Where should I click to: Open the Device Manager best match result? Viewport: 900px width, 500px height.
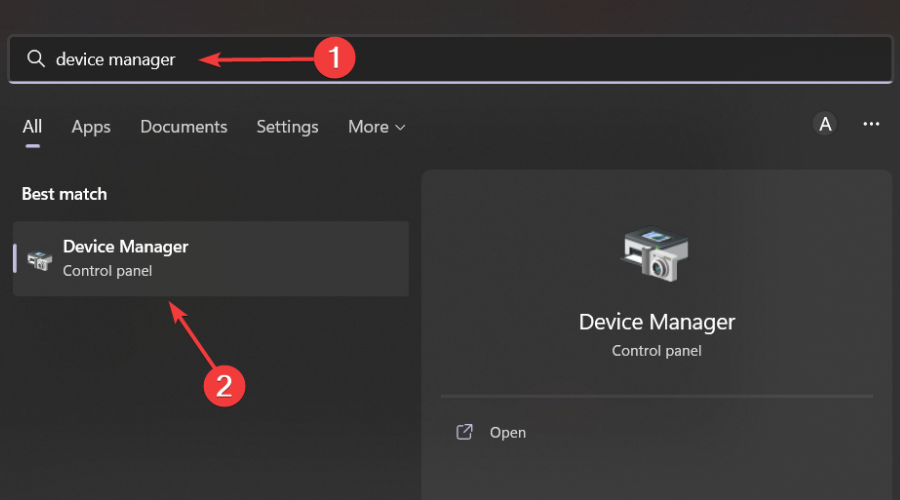(211, 259)
